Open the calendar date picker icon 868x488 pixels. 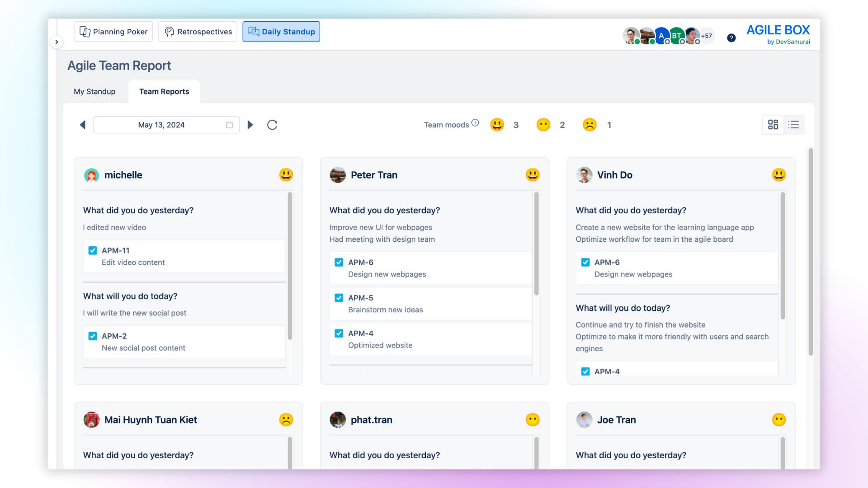[x=229, y=125]
